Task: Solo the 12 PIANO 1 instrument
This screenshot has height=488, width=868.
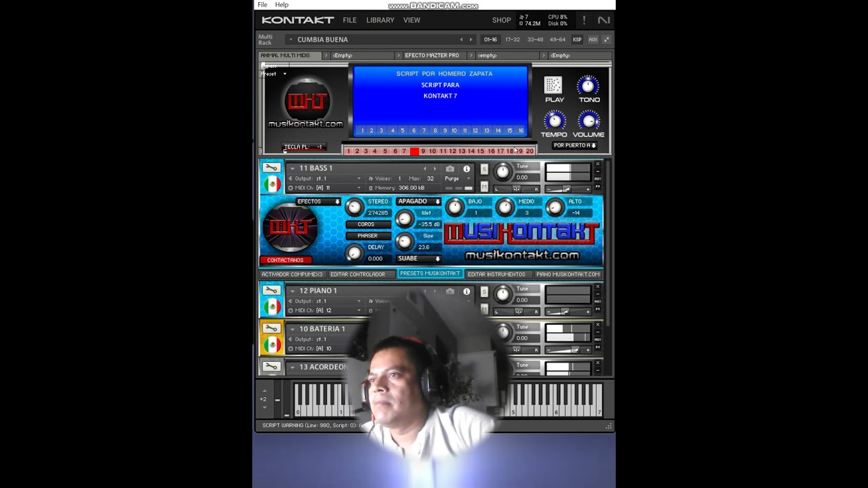Action: pos(484,291)
